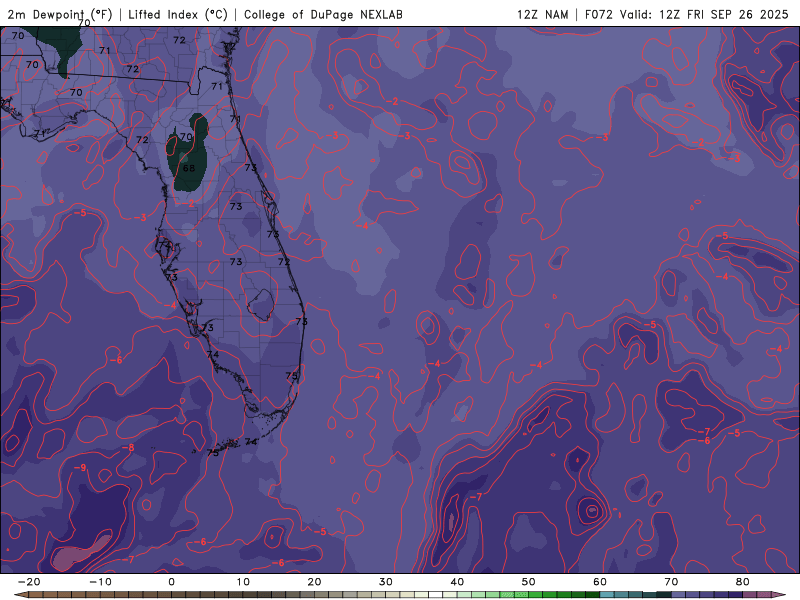Screen dimensions: 800x600
Task: Click the "40" color scale label
Action: click(x=457, y=582)
